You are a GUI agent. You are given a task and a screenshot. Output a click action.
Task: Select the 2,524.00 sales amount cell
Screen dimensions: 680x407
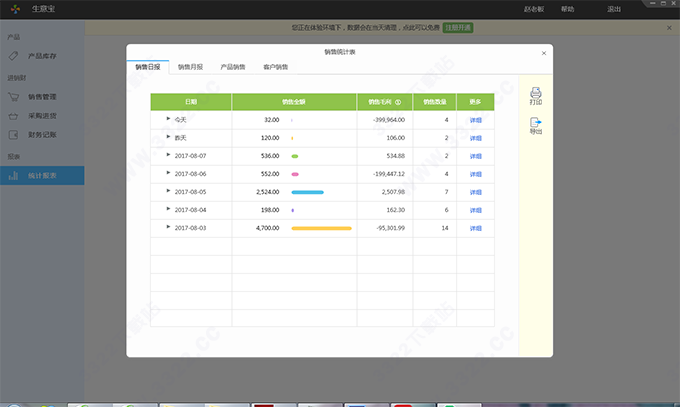point(268,192)
